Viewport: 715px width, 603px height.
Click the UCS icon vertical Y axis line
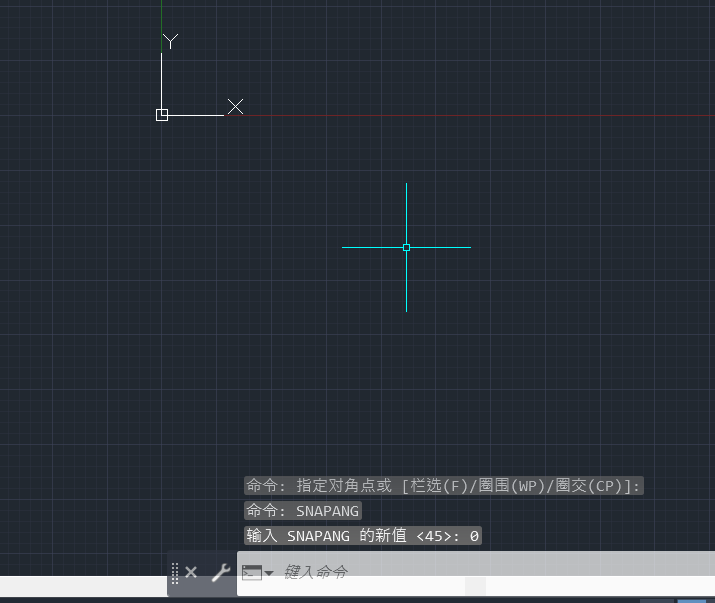click(x=162, y=80)
